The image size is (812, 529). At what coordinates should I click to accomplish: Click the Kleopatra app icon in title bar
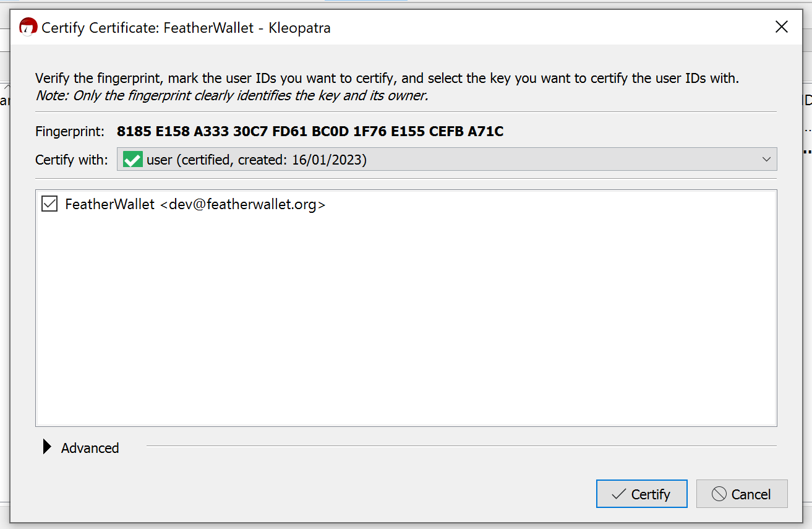tap(28, 27)
